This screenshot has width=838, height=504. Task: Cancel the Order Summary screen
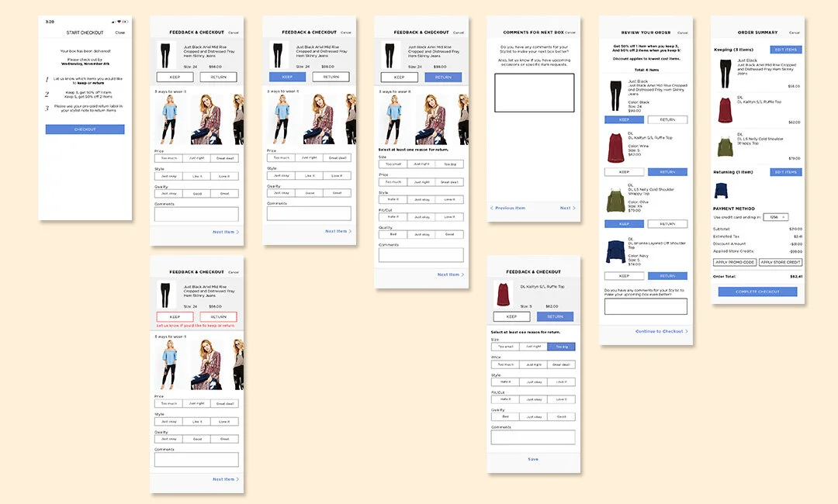pyautogui.click(x=795, y=33)
